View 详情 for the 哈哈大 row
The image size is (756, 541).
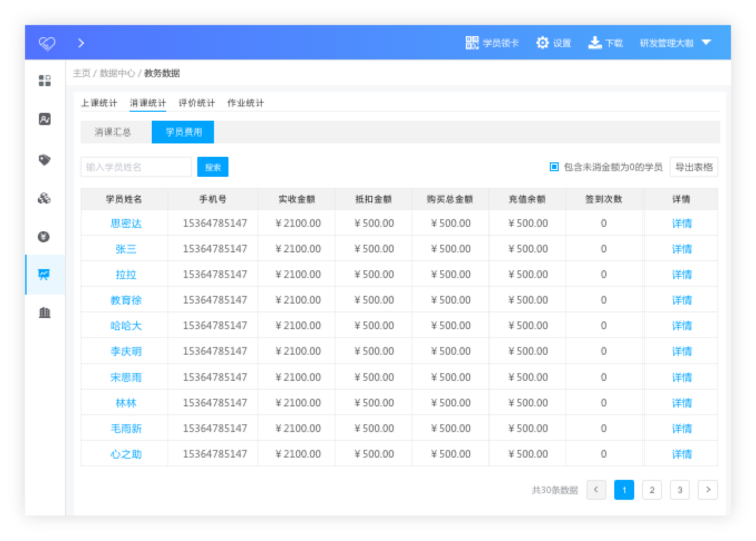pyautogui.click(x=682, y=326)
